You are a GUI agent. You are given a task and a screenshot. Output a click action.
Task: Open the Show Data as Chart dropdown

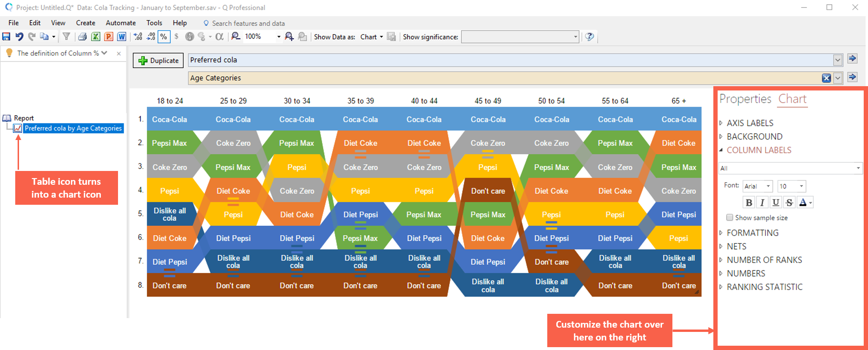click(372, 37)
